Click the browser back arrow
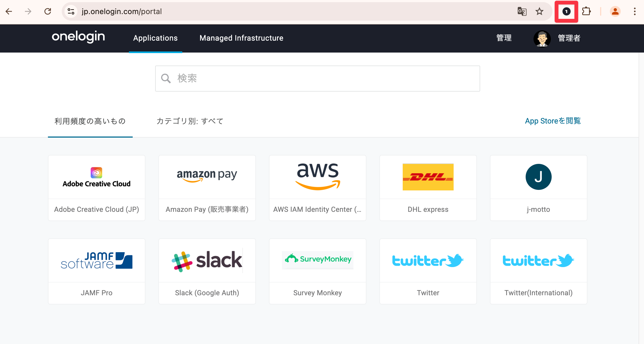The width and height of the screenshot is (644, 344). [x=9, y=11]
